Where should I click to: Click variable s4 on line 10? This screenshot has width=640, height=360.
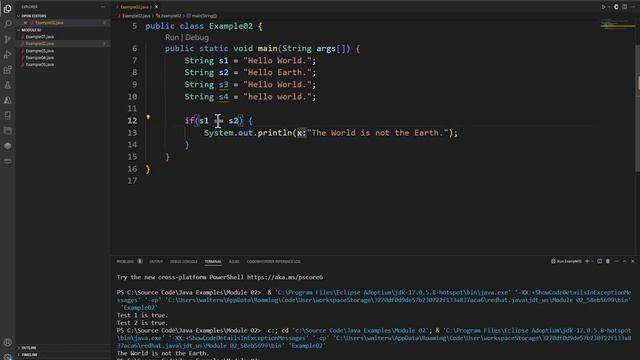point(223,97)
